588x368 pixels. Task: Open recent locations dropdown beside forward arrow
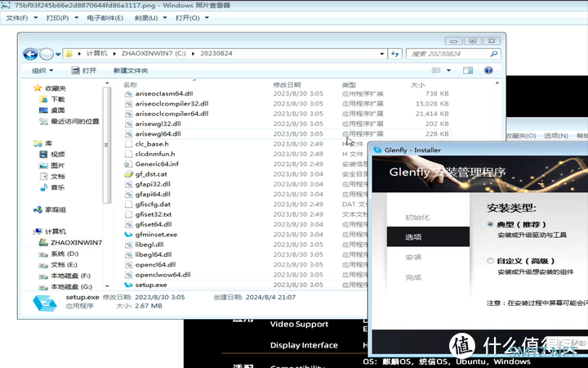(x=58, y=54)
